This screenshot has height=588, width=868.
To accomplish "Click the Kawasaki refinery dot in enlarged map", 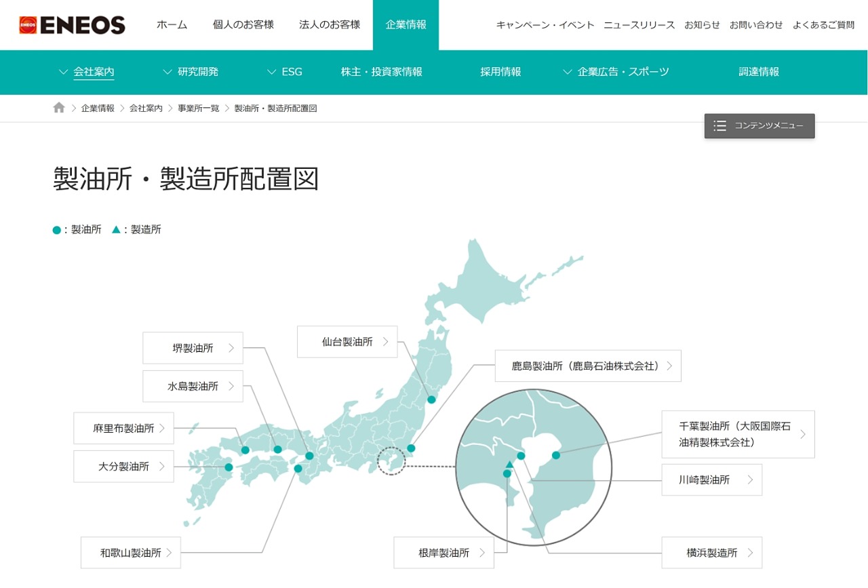I will click(521, 456).
